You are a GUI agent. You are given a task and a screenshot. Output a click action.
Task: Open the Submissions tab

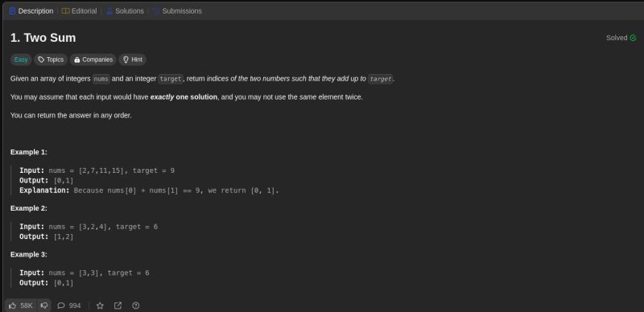click(x=177, y=11)
